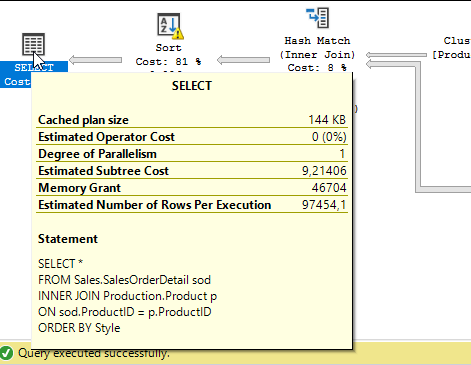The image size is (471, 365).
Task: Click the Sort operator icon
Action: pos(169,25)
